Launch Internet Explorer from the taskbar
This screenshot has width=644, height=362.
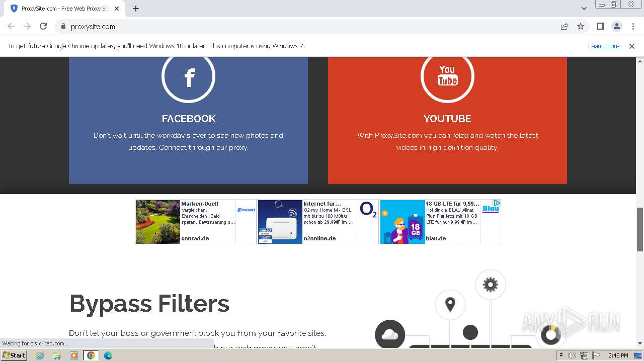tap(40, 355)
